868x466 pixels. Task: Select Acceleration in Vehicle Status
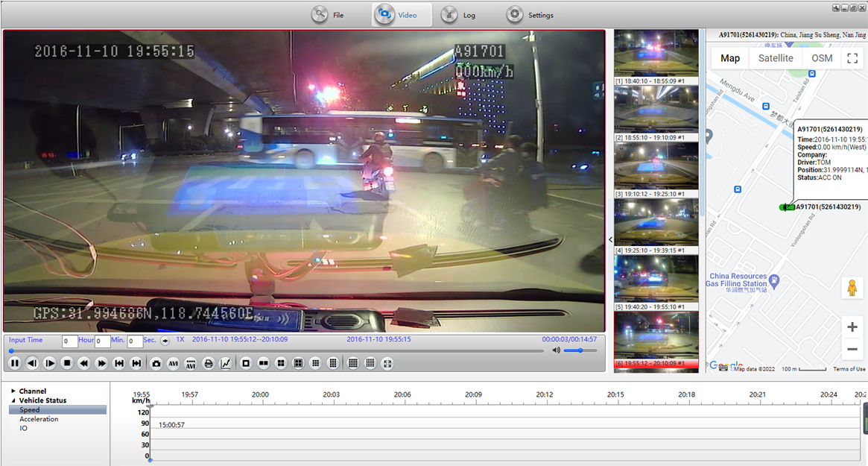(39, 419)
